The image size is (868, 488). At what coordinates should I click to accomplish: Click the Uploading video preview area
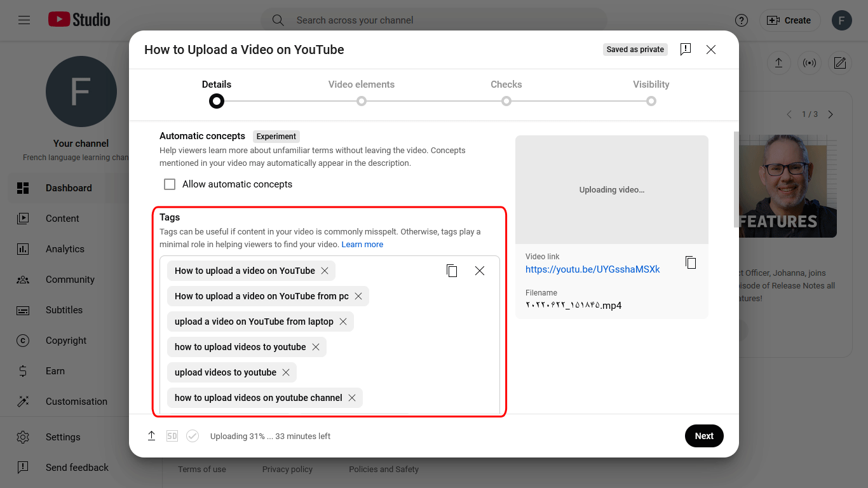[612, 189]
